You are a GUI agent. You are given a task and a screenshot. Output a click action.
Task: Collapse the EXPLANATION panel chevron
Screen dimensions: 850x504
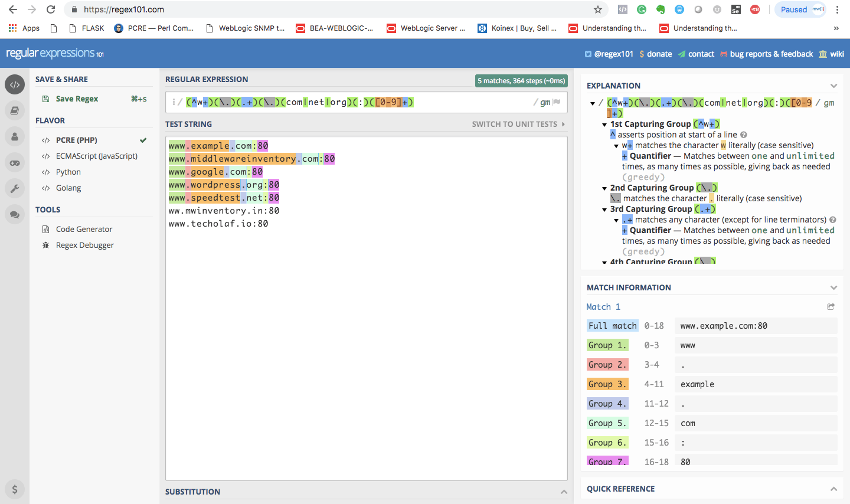(833, 85)
